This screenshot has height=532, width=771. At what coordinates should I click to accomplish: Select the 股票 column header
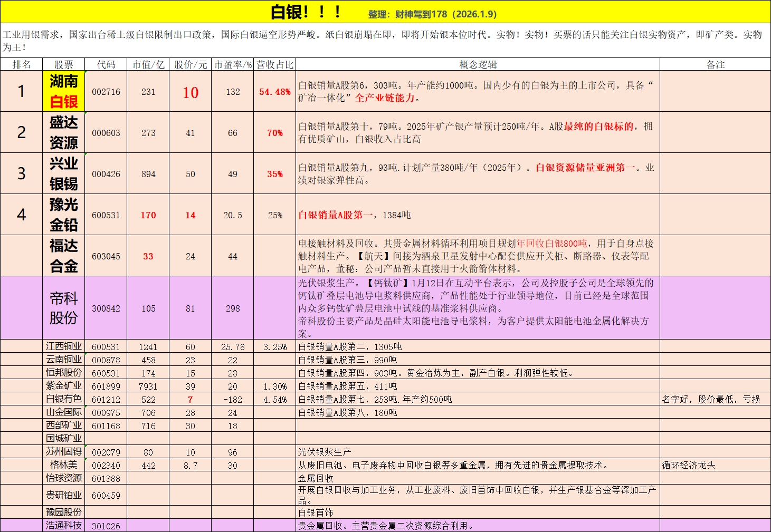tap(64, 64)
